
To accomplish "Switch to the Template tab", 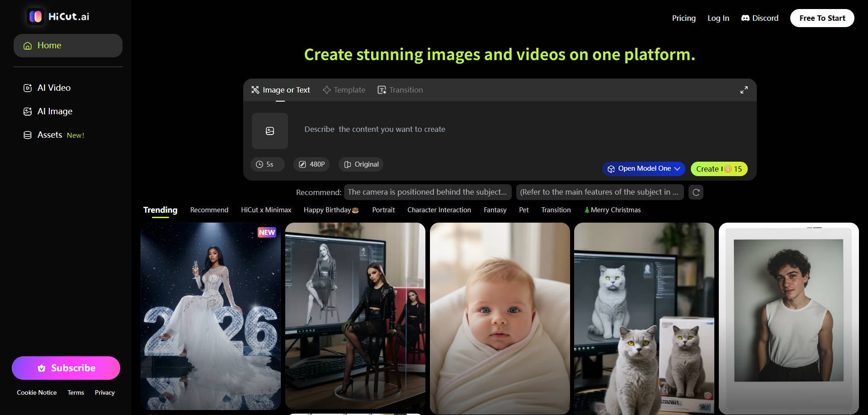I will coord(344,90).
